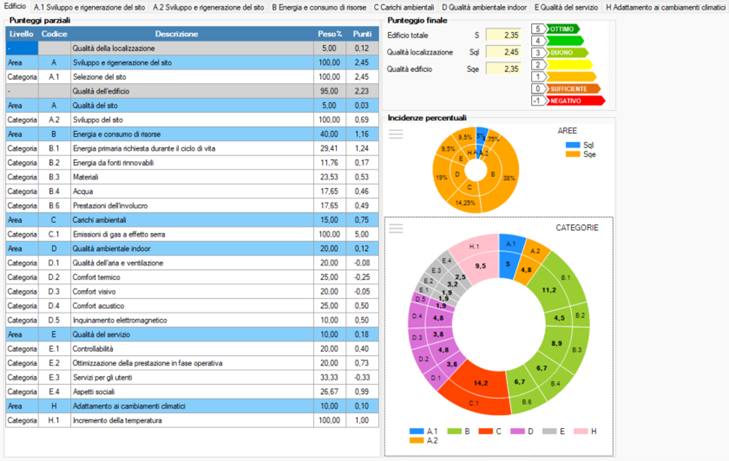The image size is (729, 461).
Task: Toggle the E legend swatch in CATEGORIE chart
Action: click(x=550, y=431)
